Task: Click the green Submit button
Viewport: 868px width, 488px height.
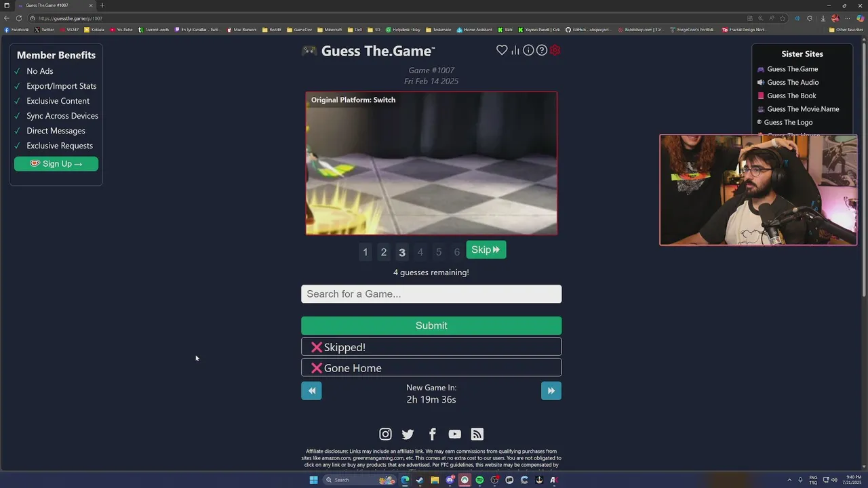Action: pos(431,325)
